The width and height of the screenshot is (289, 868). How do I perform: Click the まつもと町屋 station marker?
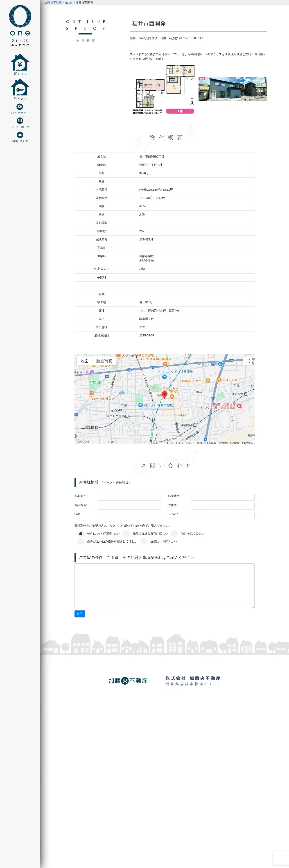(127, 416)
